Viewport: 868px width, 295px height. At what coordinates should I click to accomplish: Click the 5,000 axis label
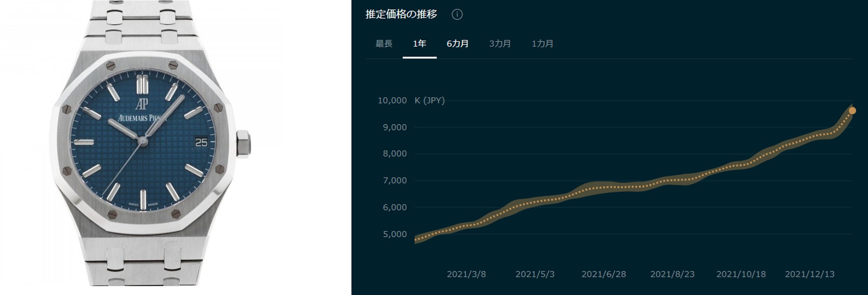(x=395, y=234)
